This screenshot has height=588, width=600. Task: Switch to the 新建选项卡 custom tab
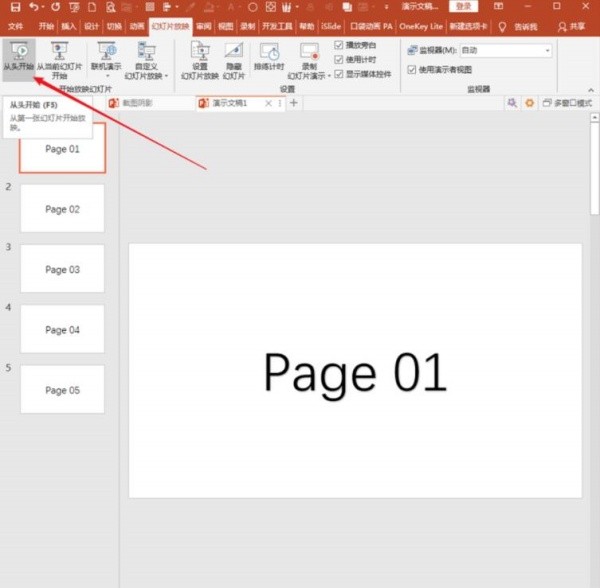point(468,26)
